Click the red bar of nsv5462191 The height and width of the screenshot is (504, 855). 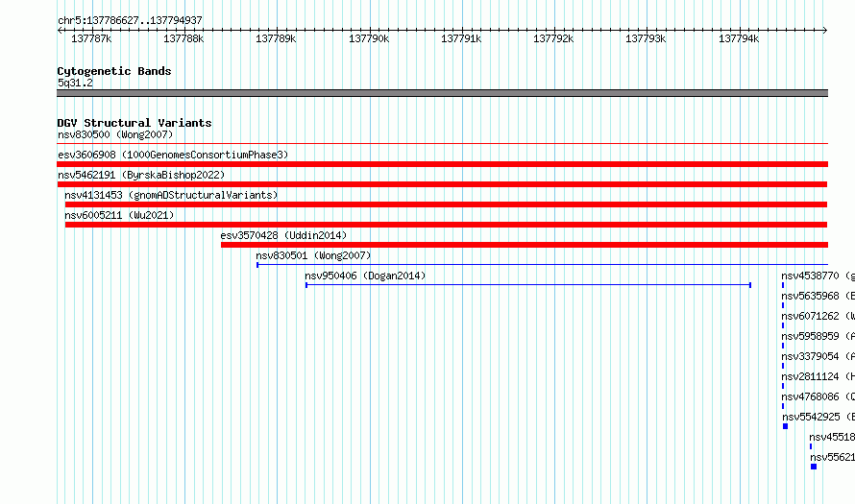pyautogui.click(x=442, y=184)
